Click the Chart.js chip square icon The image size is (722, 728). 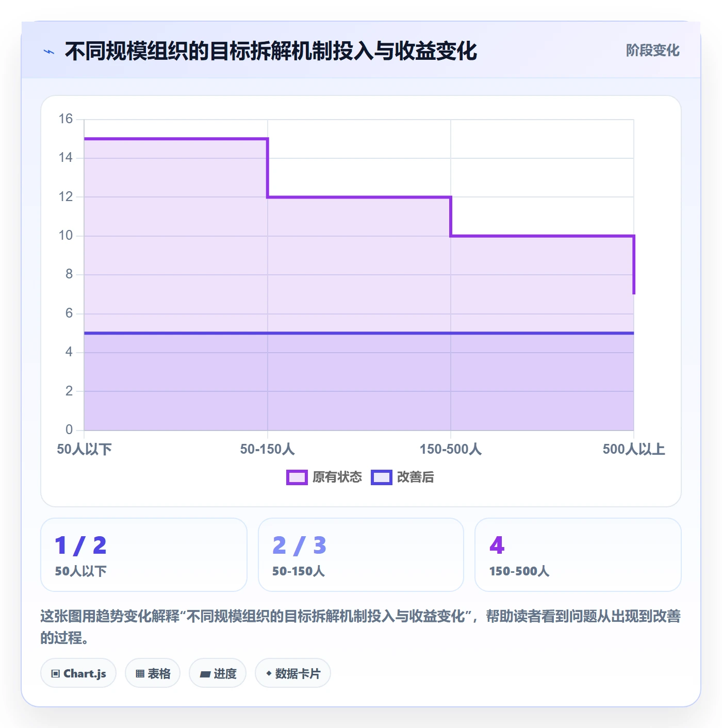click(x=56, y=673)
